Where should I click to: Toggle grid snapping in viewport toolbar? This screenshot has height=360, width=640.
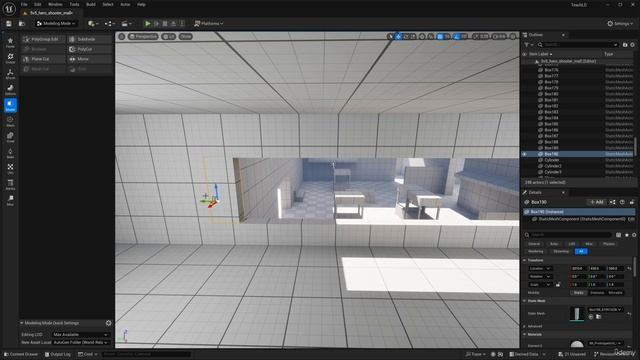(x=440, y=36)
